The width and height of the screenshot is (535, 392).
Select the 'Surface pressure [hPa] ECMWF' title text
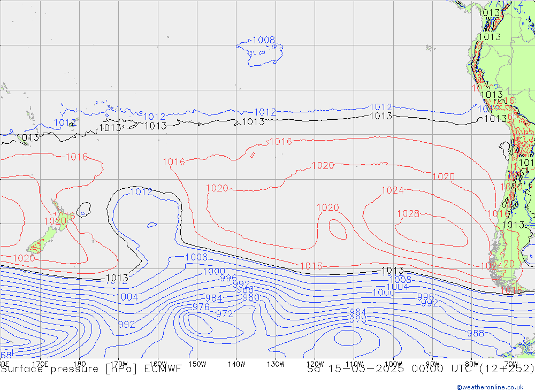pos(91,369)
